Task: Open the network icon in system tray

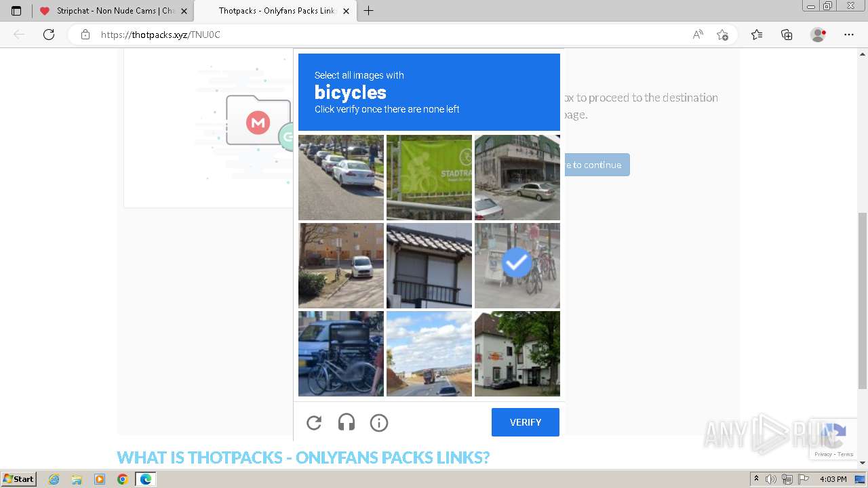Action: [x=787, y=479]
